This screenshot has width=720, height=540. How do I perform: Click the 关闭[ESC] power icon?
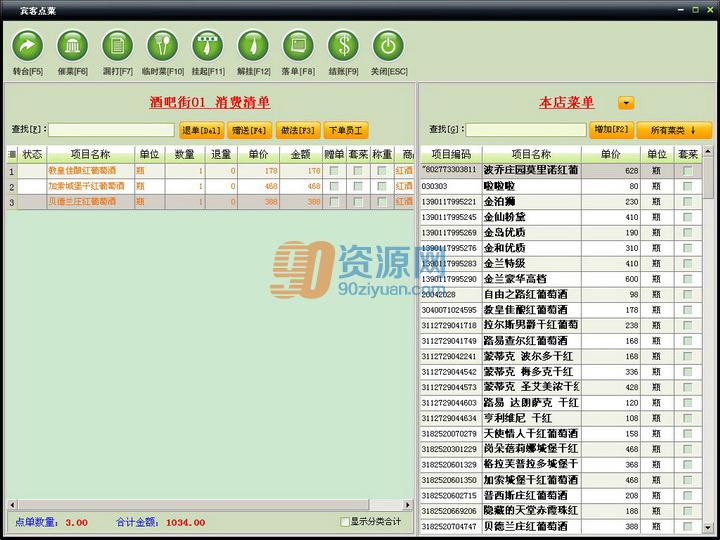coord(388,45)
